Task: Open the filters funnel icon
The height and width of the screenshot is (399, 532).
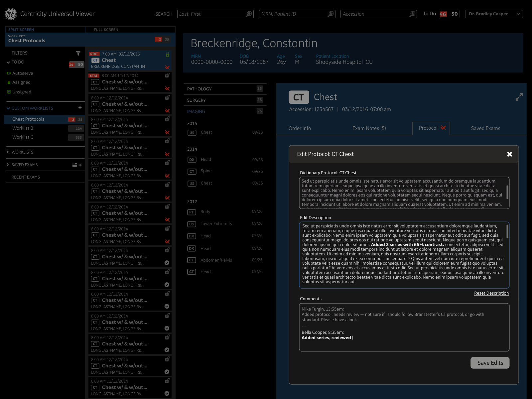Action: pyautogui.click(x=78, y=53)
